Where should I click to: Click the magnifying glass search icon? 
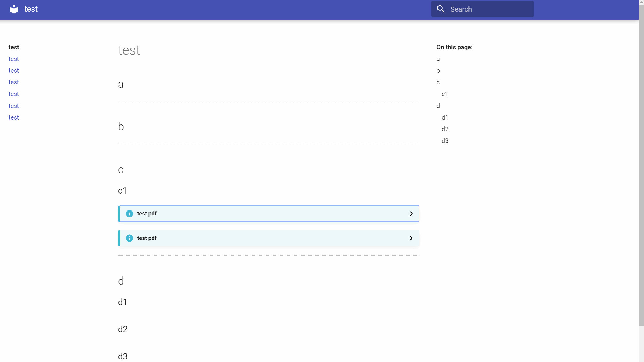(441, 9)
